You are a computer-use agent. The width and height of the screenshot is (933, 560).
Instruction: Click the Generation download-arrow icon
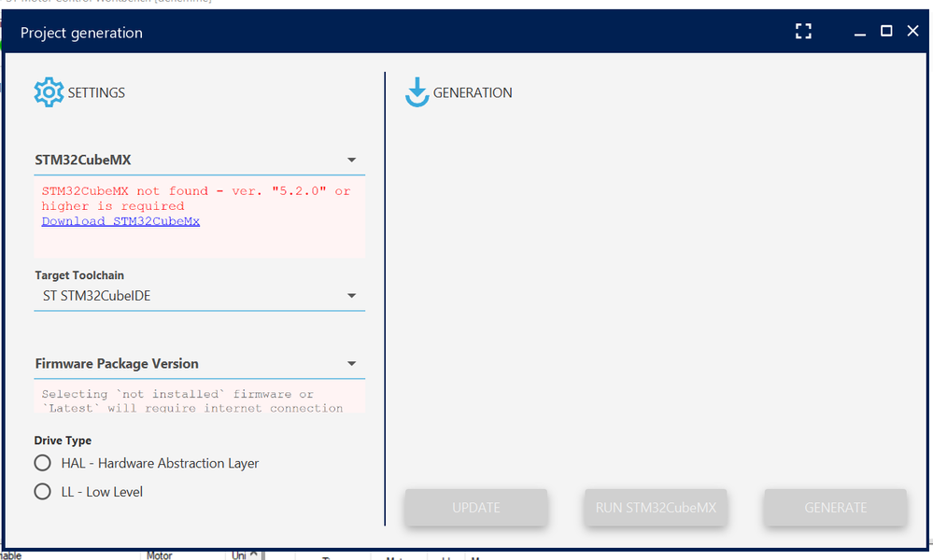click(x=417, y=92)
